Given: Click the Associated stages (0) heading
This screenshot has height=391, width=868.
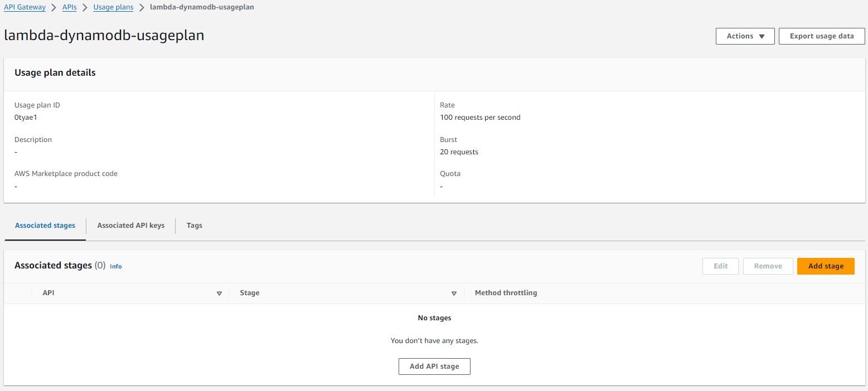Looking at the screenshot, I should [x=60, y=266].
